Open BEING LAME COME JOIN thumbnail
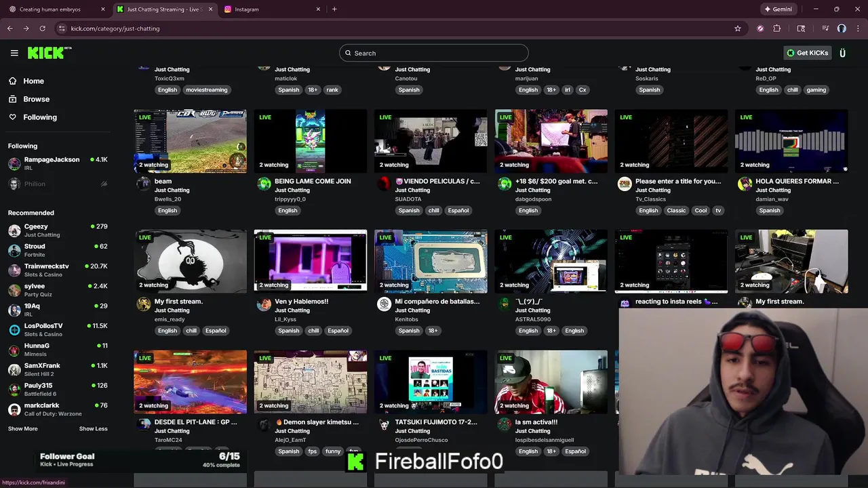The image size is (868, 488). [311, 141]
